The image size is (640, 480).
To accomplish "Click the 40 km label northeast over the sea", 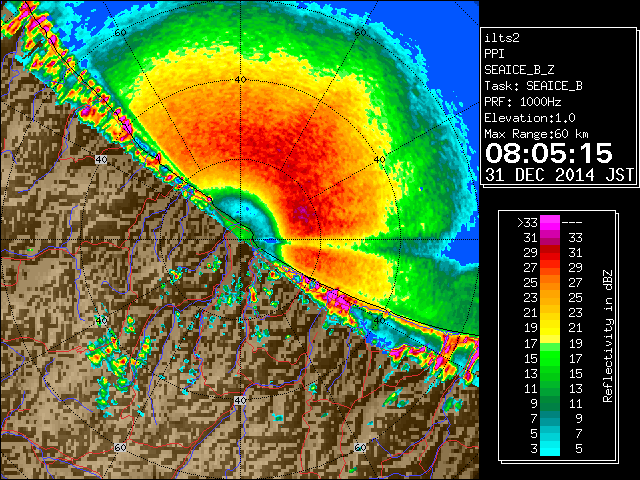I will (380, 160).
